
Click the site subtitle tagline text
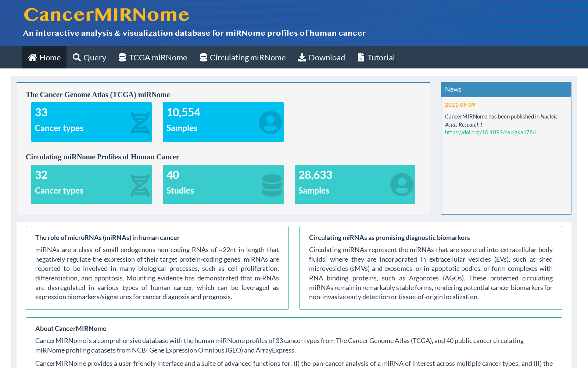tap(194, 33)
